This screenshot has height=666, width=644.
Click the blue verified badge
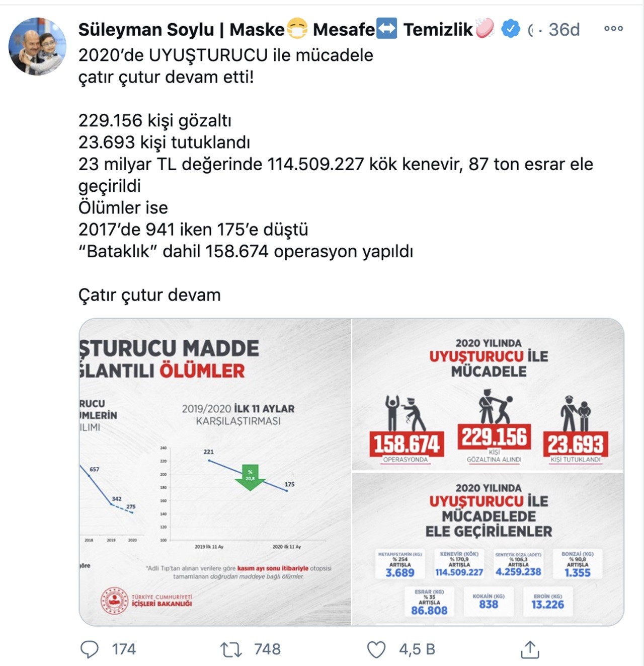click(511, 29)
